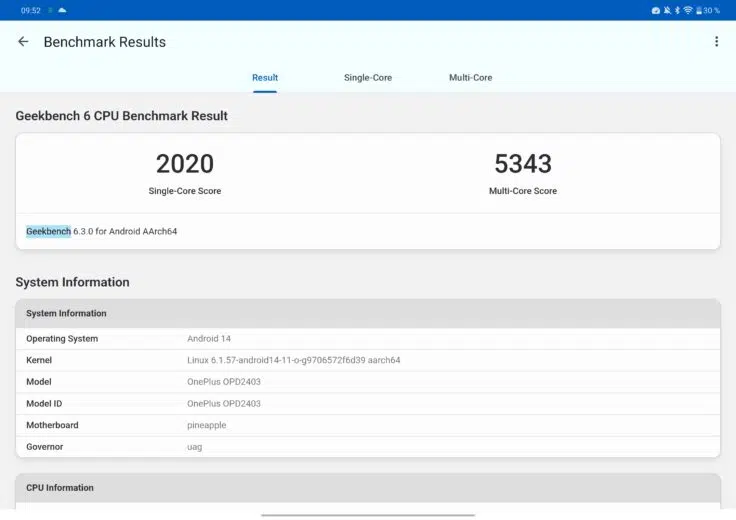736x520 pixels.
Task: Tap the Kernel row label
Action: pos(39,360)
